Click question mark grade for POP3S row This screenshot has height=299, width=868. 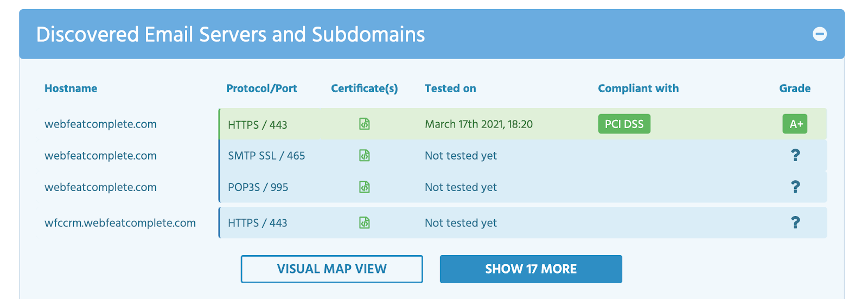click(x=795, y=187)
